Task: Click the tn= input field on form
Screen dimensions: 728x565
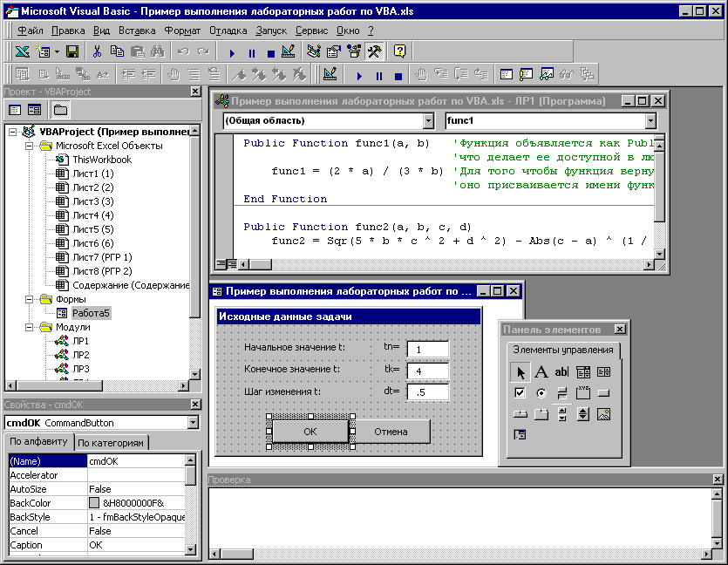Action: click(427, 349)
